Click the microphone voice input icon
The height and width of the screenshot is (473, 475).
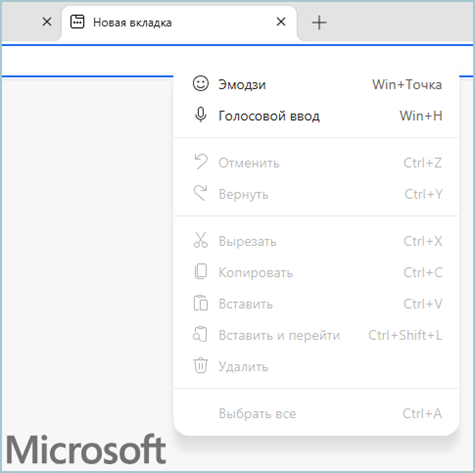coord(201,115)
